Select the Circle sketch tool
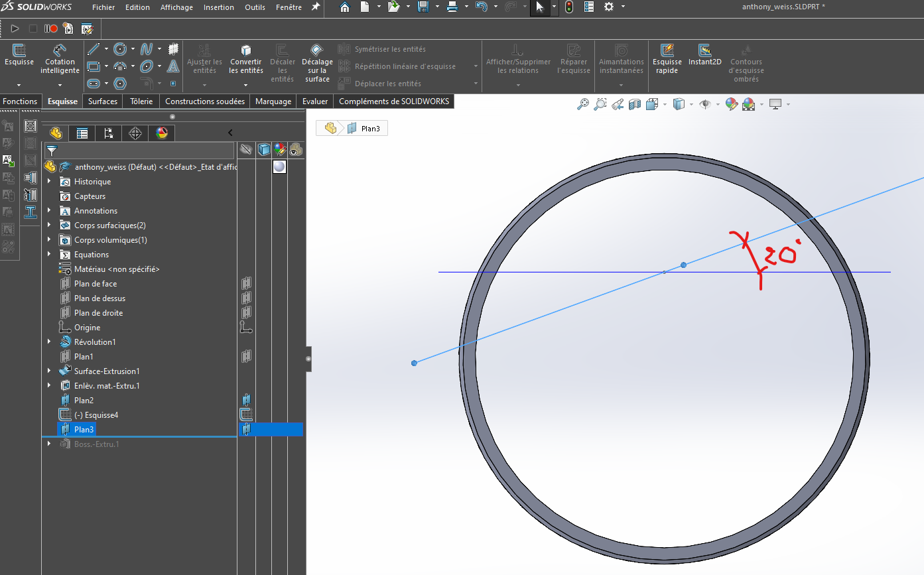Screen dimensions: 924x575 (120, 49)
